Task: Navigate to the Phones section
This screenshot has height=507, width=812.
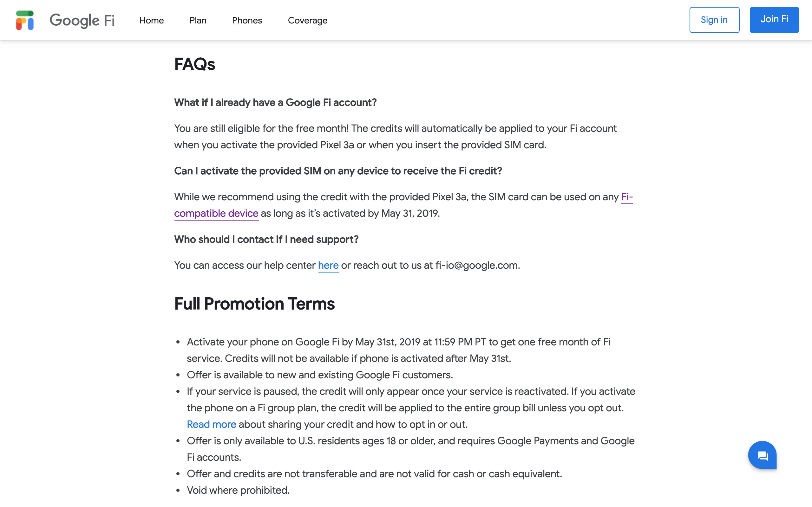Action: (247, 21)
